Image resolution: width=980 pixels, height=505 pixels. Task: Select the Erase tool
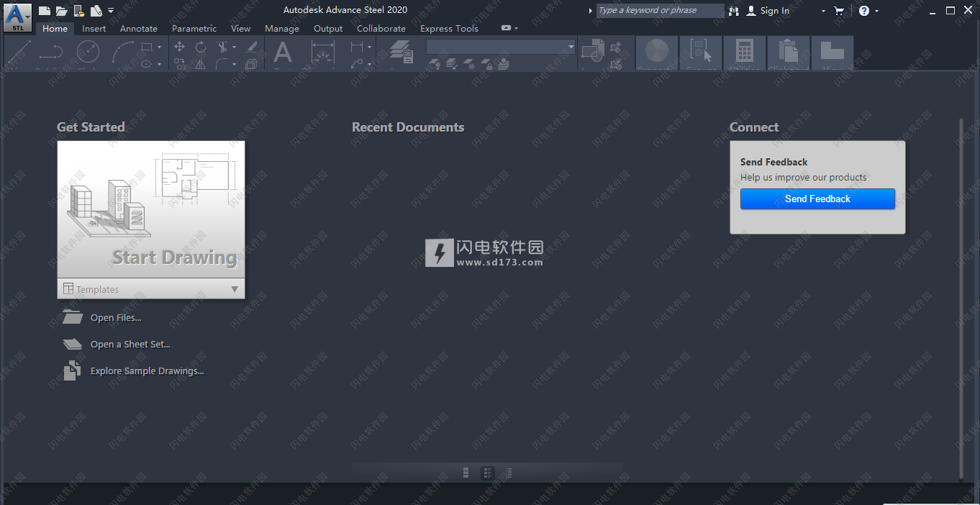251,47
